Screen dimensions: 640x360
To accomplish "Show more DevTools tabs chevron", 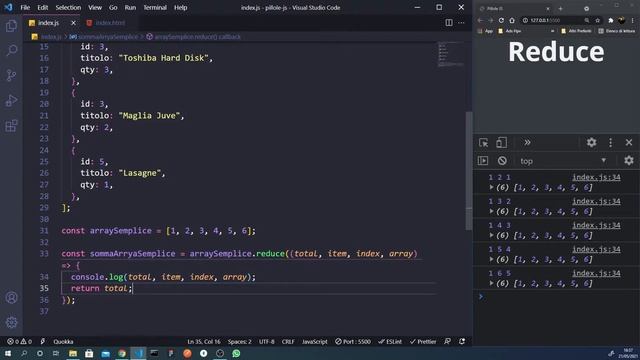I will pyautogui.click(x=527, y=142).
